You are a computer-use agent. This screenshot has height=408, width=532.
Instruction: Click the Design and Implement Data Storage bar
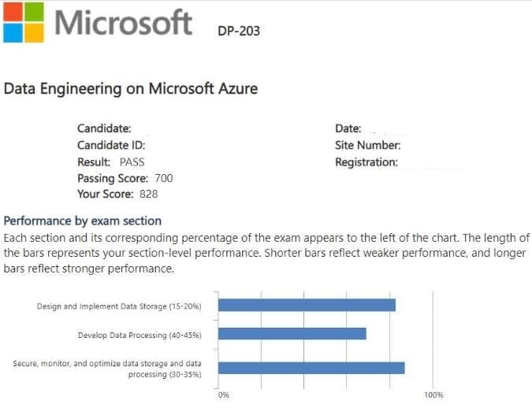tap(307, 305)
